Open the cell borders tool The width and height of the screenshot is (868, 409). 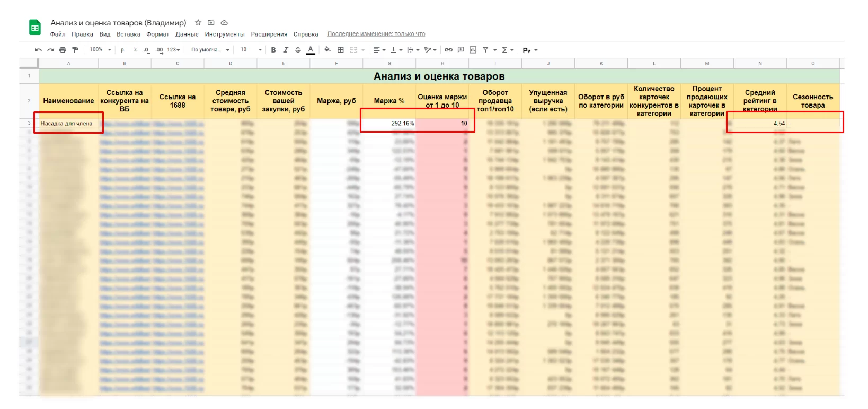point(341,50)
